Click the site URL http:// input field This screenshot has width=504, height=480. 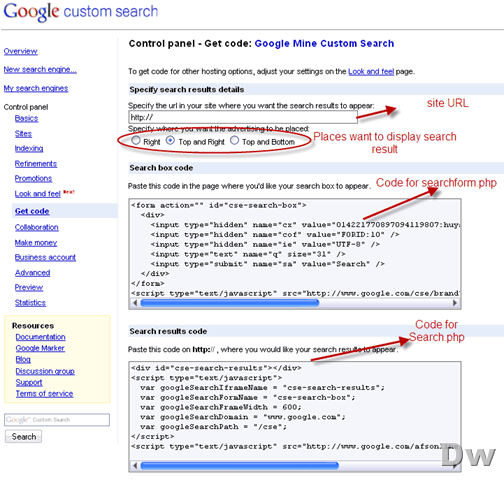[243, 117]
